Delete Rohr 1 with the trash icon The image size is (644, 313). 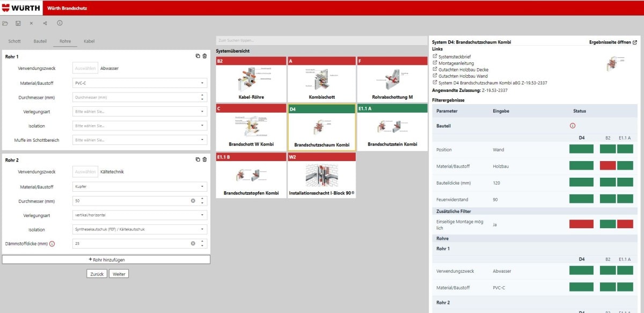(x=204, y=56)
